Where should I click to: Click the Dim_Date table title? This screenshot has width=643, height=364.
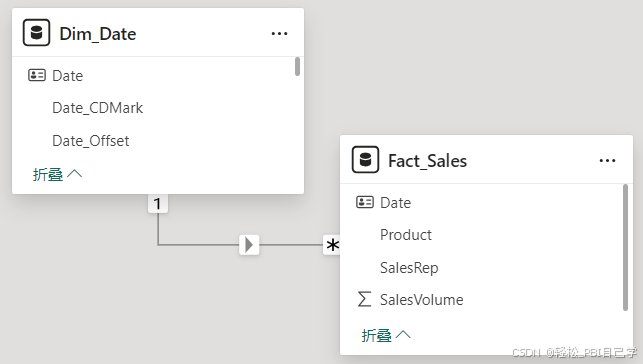(98, 34)
